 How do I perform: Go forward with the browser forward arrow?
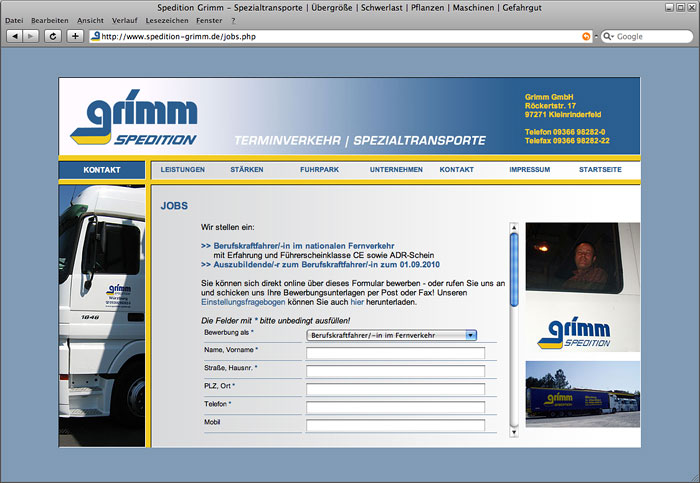[x=30, y=36]
